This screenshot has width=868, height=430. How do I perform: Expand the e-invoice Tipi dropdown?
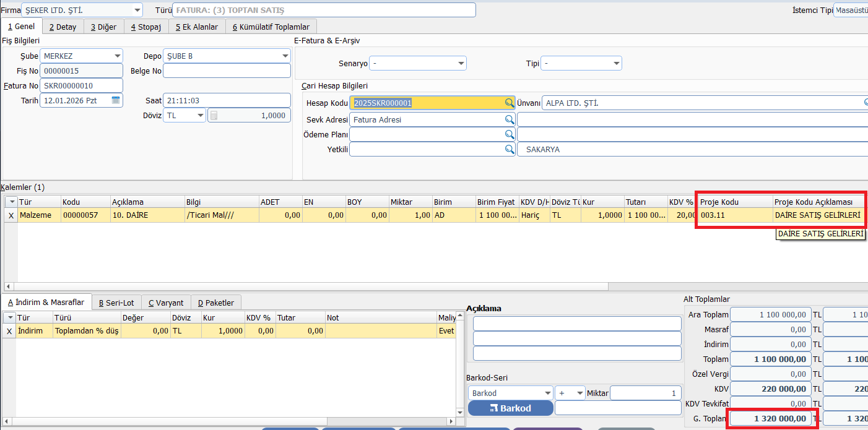coord(616,64)
